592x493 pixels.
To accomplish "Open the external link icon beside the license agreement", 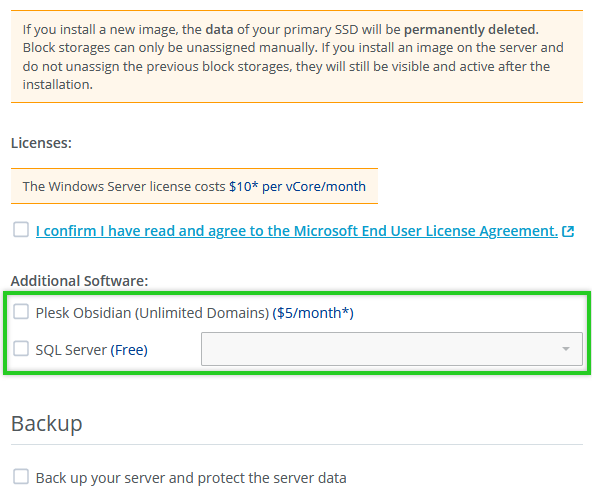I will click(568, 231).
